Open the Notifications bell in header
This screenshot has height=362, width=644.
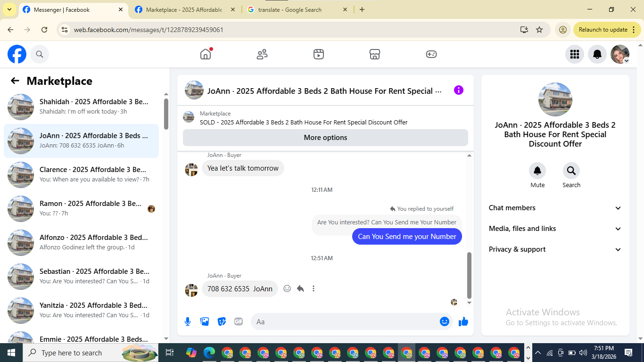597,54
